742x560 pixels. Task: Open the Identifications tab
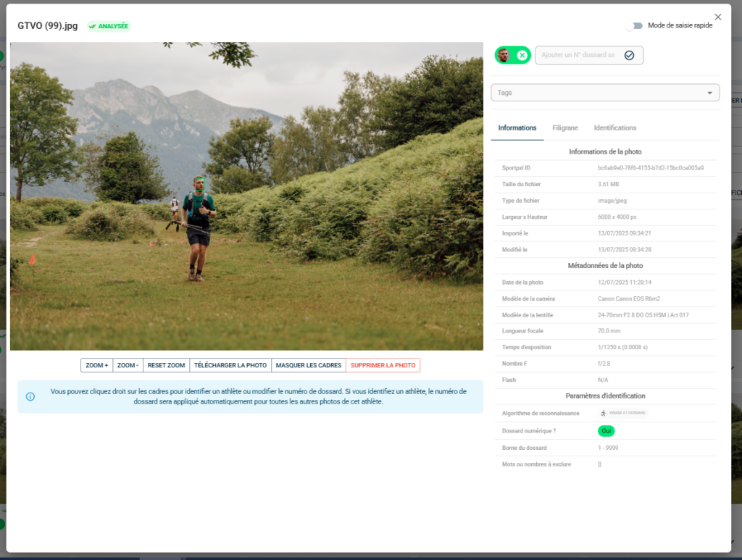point(614,128)
